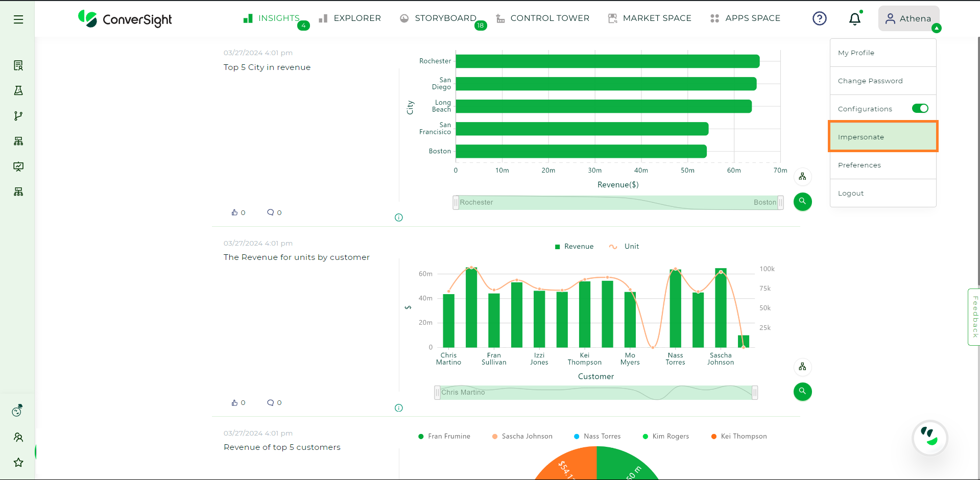980x480 pixels.
Task: Toggle Kei Thompson in pie legend
Action: click(738, 436)
